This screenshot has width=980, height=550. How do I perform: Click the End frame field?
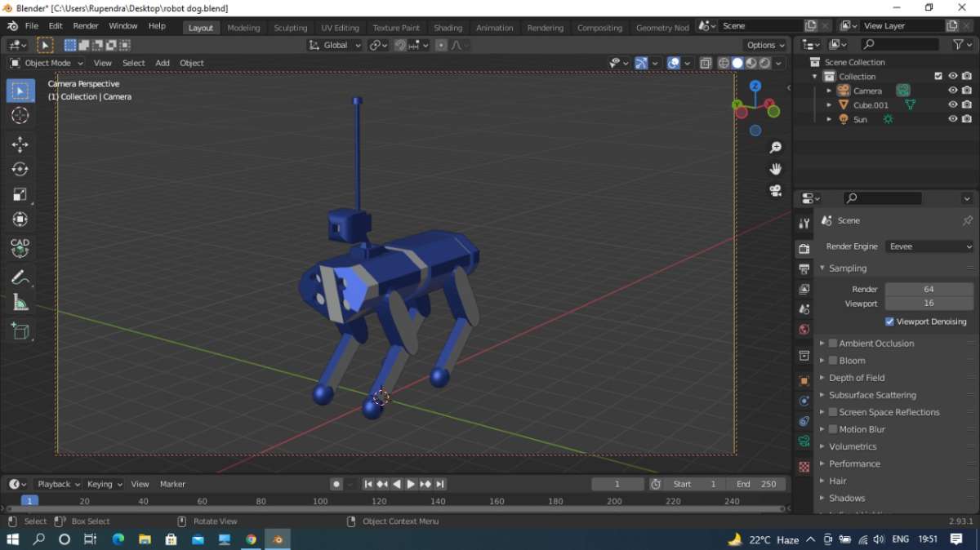pos(755,484)
